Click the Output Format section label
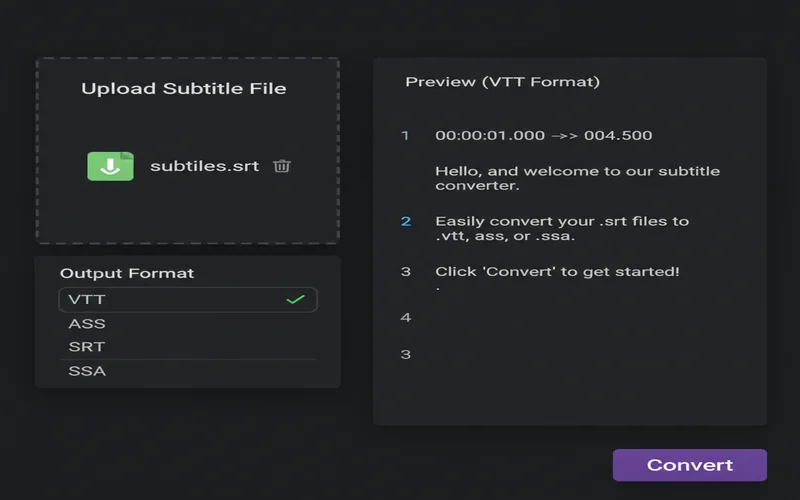The width and height of the screenshot is (800, 500). pyautogui.click(x=127, y=273)
